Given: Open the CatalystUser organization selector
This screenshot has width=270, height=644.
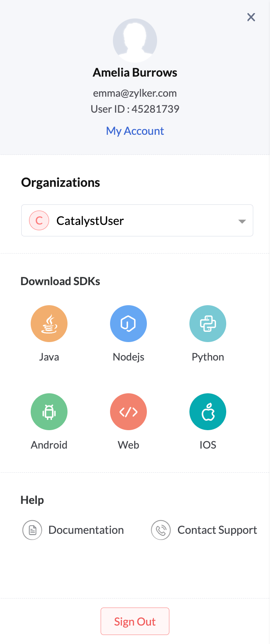Looking at the screenshot, I should (x=137, y=220).
